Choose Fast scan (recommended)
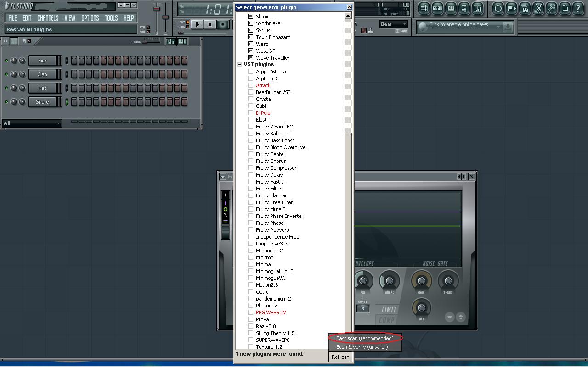Screen dimensions: 588x368 click(x=365, y=338)
